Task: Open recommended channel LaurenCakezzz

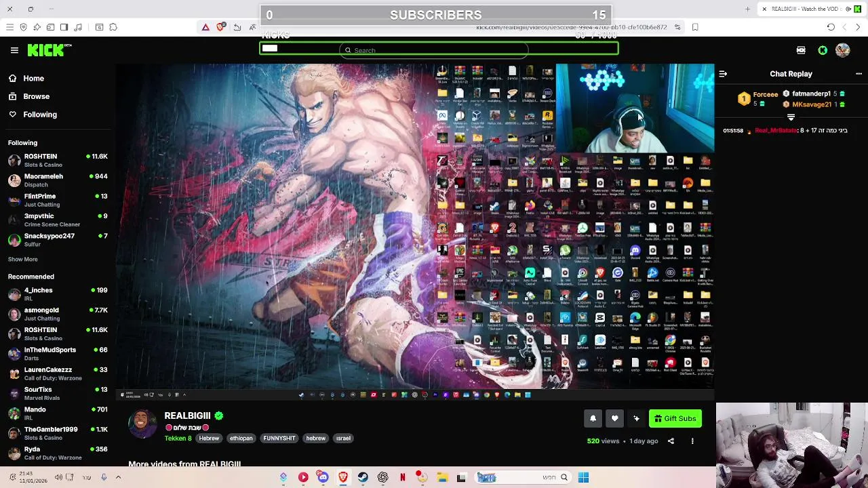Action: [58, 373]
